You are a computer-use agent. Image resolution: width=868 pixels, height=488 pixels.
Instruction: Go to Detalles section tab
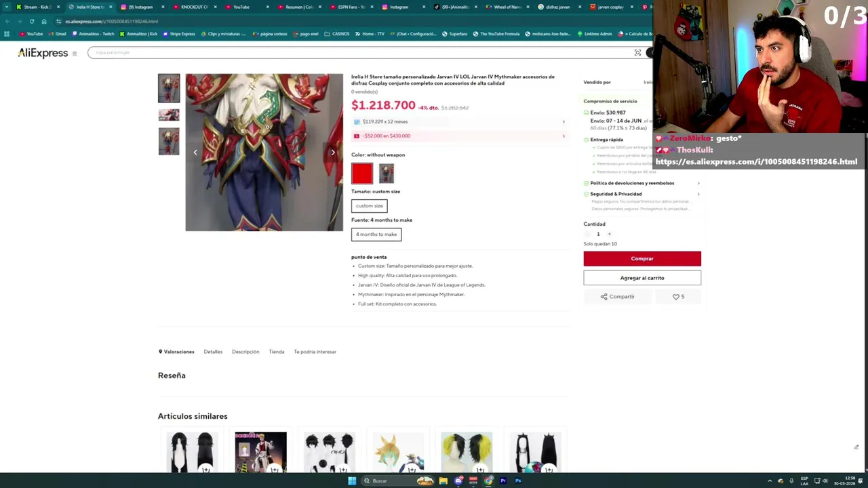click(213, 352)
